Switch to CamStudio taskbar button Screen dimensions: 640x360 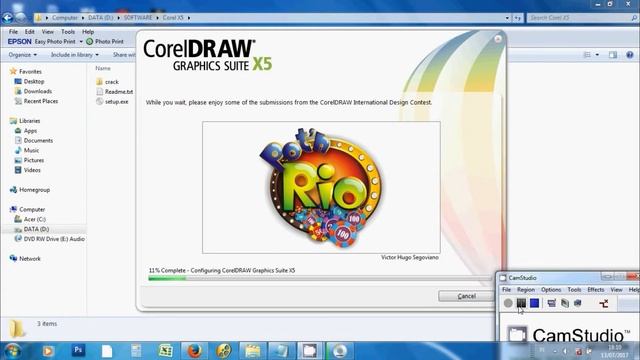click(x=310, y=351)
